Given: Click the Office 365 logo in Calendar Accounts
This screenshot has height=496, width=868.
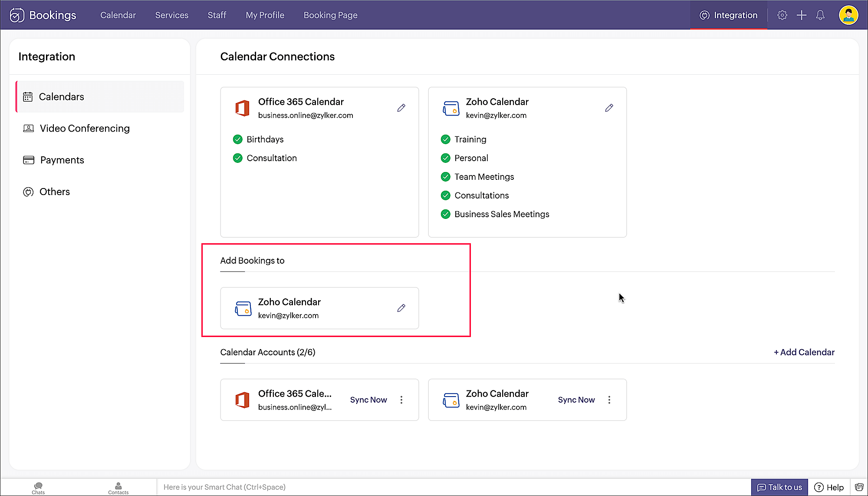Looking at the screenshot, I should click(243, 400).
